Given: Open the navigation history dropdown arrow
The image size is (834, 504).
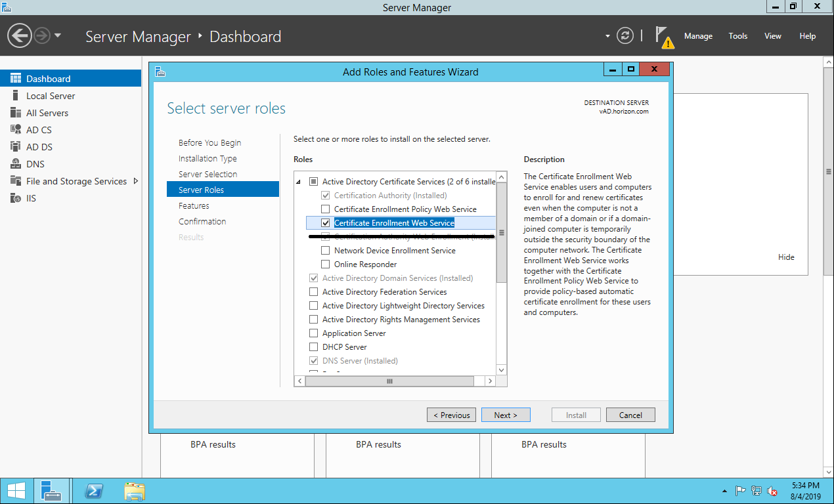Looking at the screenshot, I should click(x=58, y=36).
